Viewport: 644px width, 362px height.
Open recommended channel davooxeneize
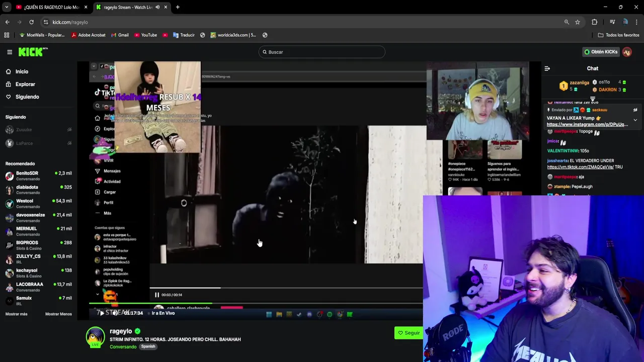[x=38, y=217]
